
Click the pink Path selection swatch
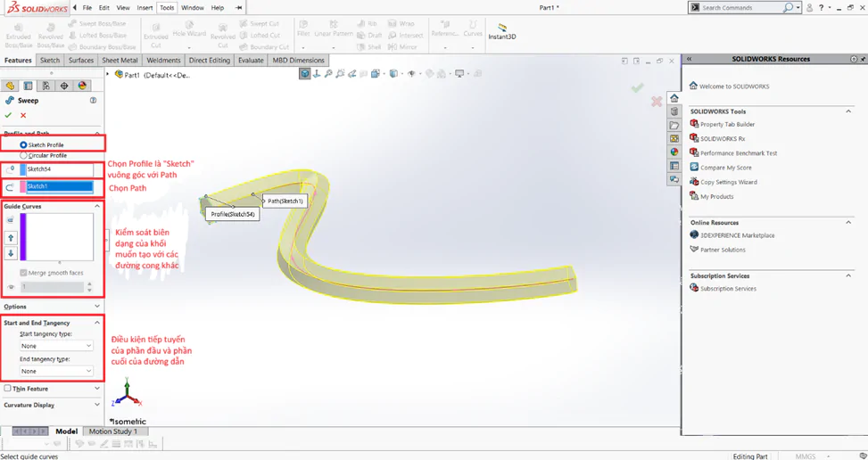coord(22,187)
